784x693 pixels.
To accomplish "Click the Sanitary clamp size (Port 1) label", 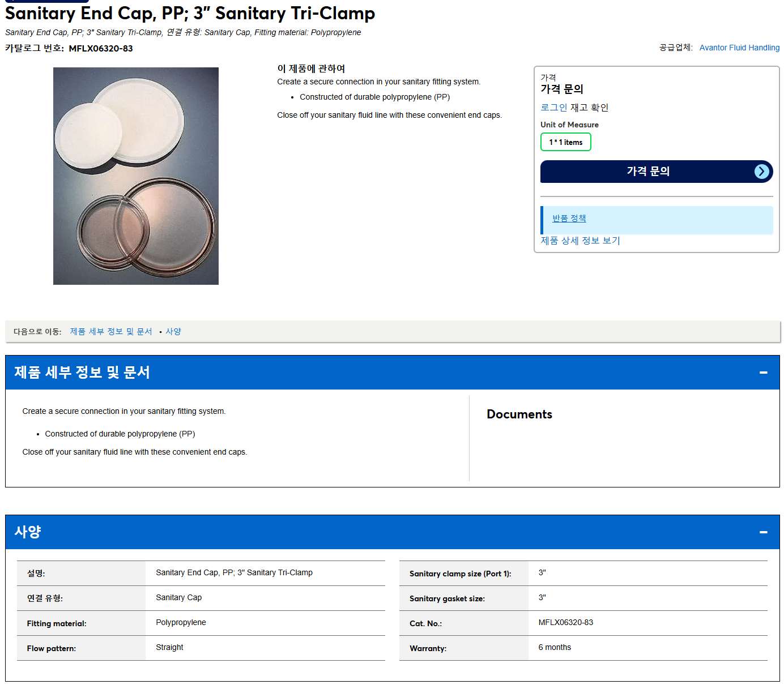I will tap(460, 574).
